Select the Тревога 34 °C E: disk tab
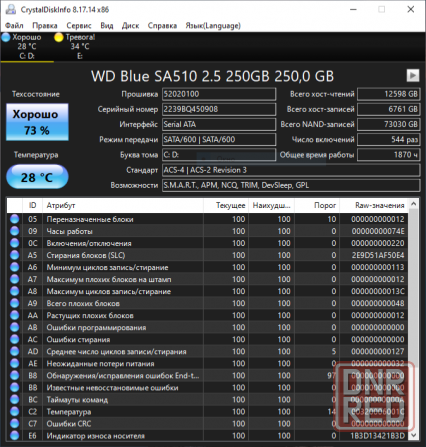The height and width of the screenshot is (447, 426). point(80,46)
